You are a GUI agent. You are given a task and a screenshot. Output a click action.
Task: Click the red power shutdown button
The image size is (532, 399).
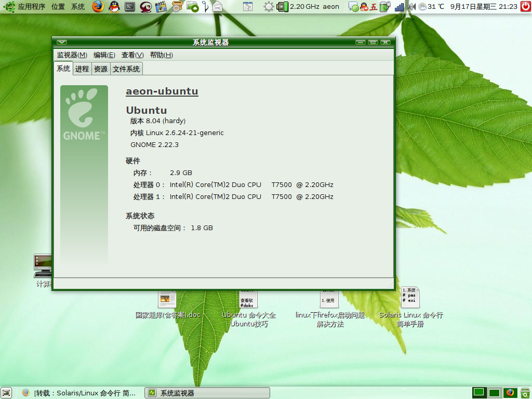point(526,6)
